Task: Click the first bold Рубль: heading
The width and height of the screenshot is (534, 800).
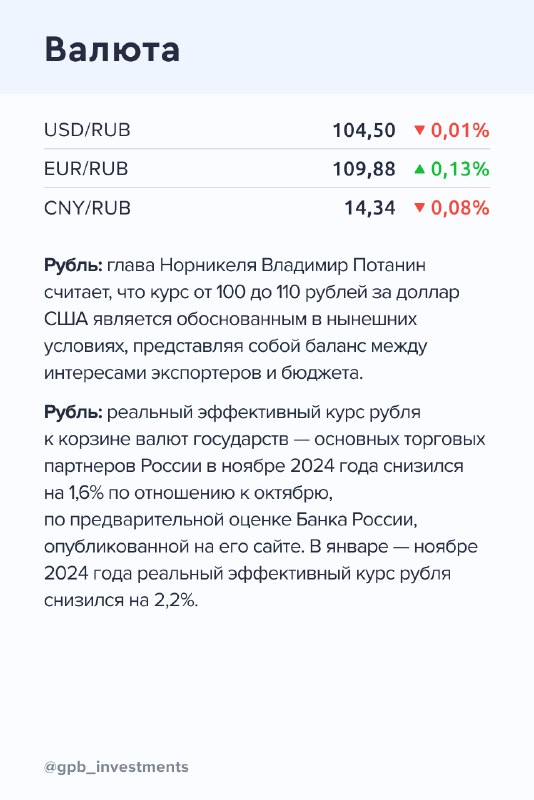Action: pos(74,266)
